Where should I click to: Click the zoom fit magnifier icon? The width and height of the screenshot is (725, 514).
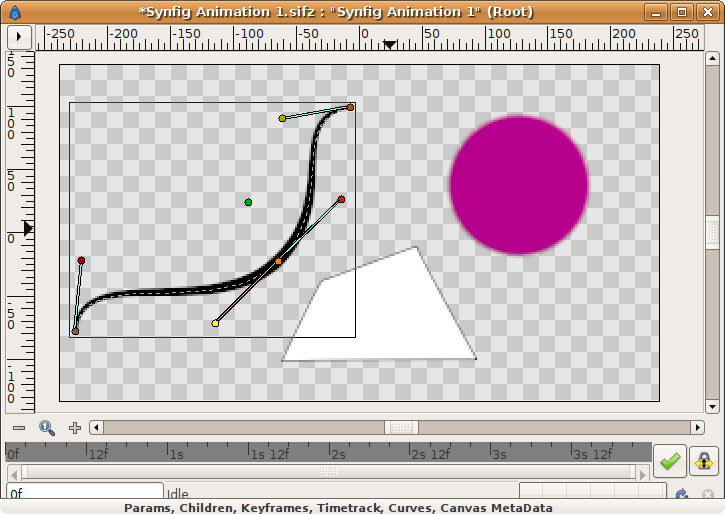tap(47, 428)
